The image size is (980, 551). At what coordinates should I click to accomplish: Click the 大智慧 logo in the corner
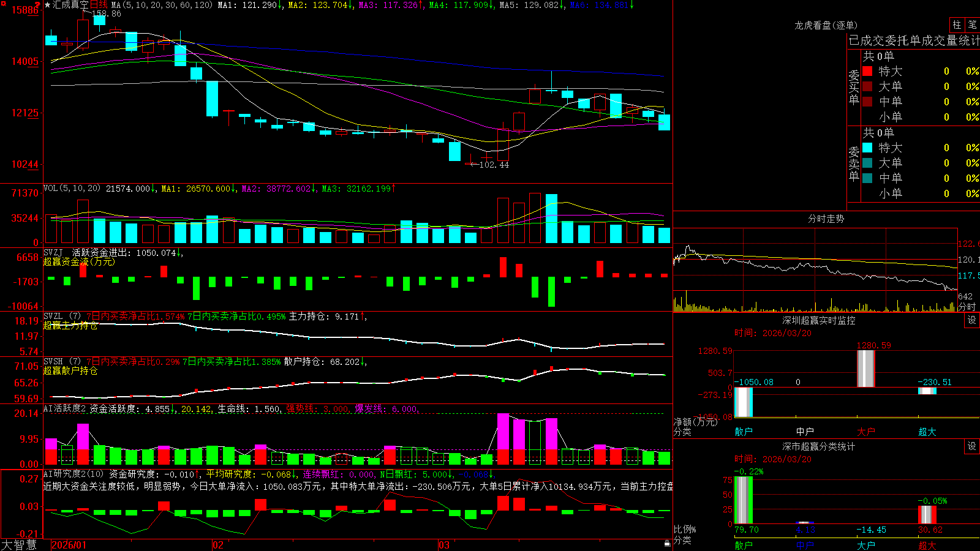pyautogui.click(x=19, y=544)
